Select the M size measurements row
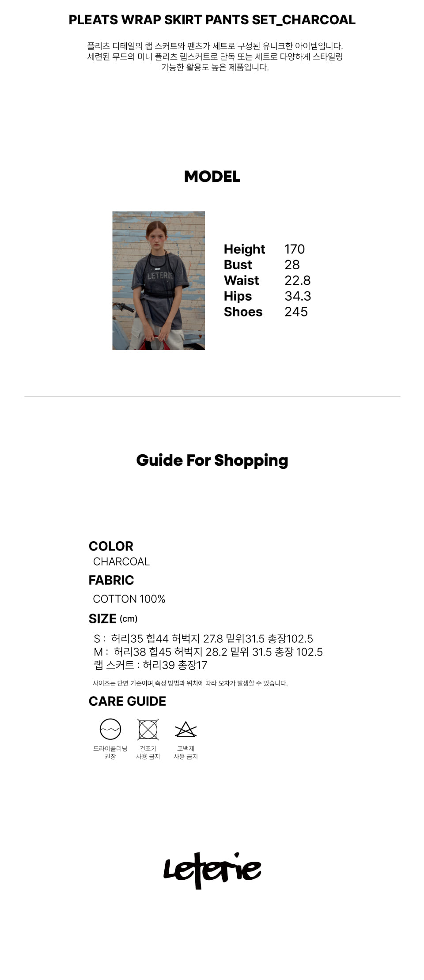 [208, 652]
